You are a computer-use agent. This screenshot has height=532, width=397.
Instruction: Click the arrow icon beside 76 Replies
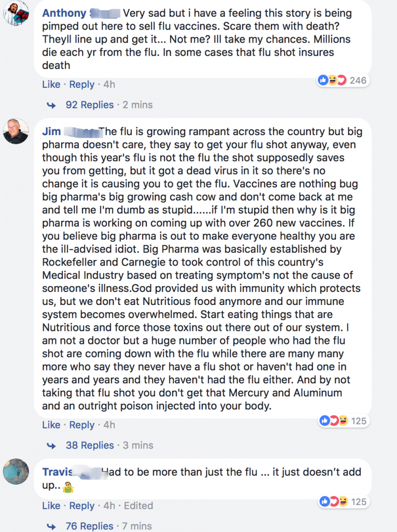click(x=51, y=526)
